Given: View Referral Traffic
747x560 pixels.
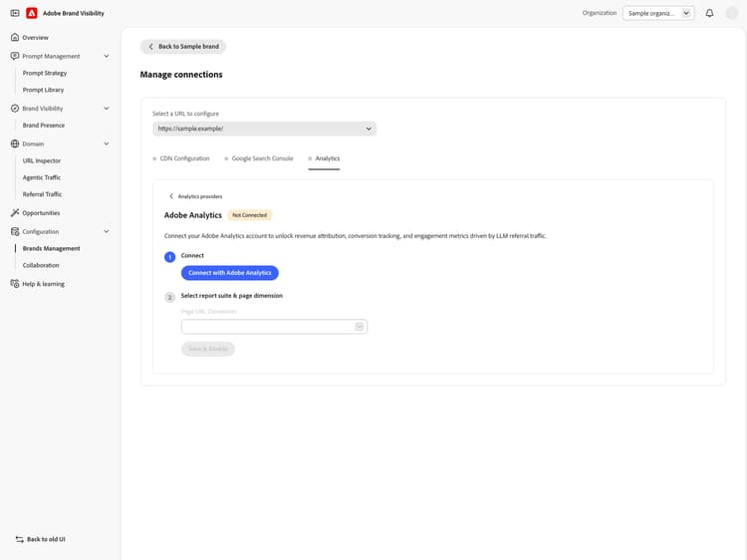Looking at the screenshot, I should pyautogui.click(x=43, y=194).
